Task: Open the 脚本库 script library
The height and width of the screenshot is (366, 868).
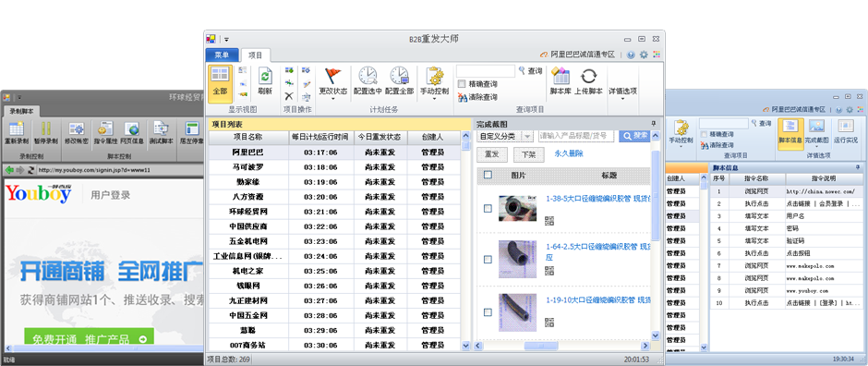Action: [x=561, y=80]
